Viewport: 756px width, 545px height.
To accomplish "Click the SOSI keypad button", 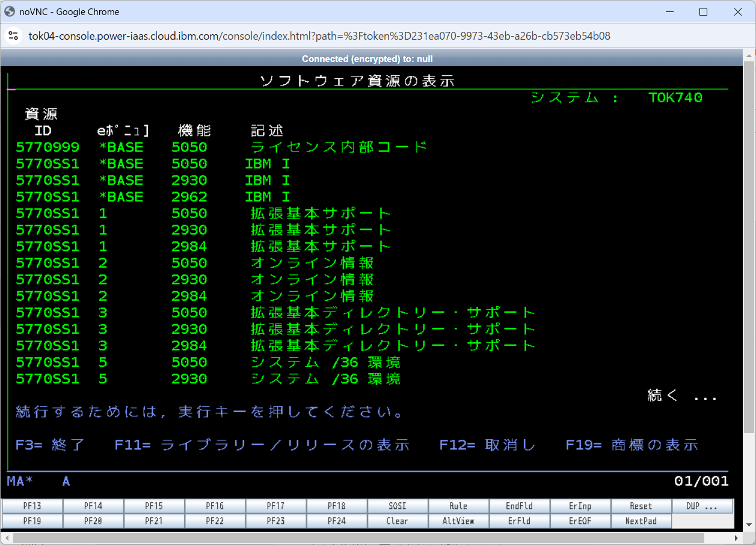I will pos(398,506).
